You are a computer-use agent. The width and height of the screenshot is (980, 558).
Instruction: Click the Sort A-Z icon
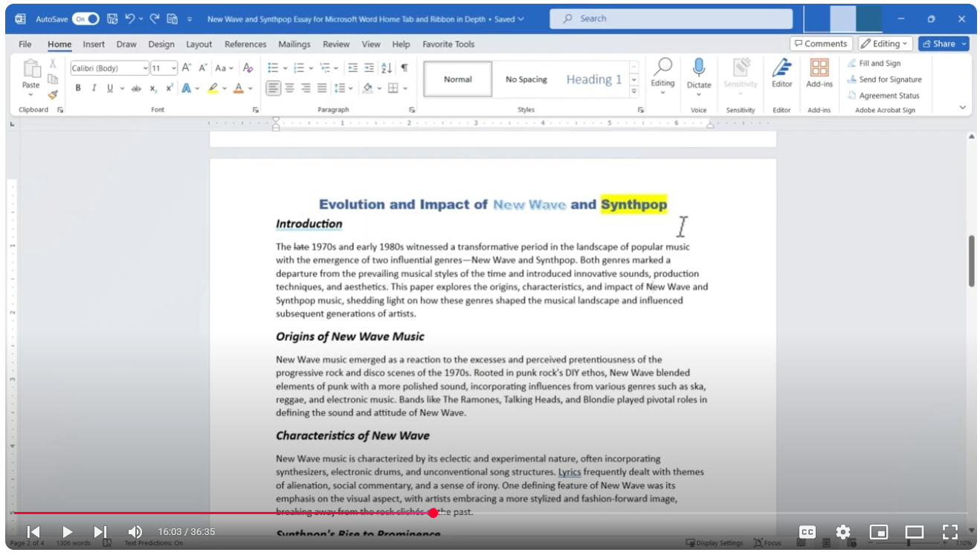click(387, 68)
